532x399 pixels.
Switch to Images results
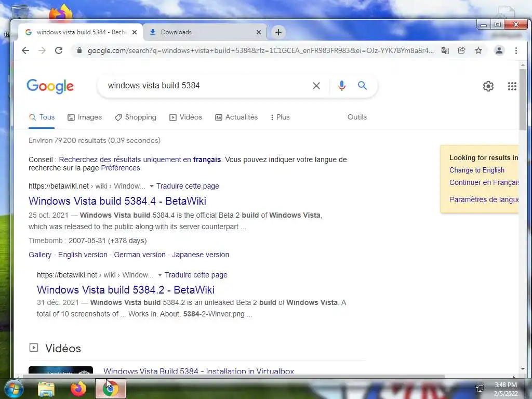(x=85, y=117)
